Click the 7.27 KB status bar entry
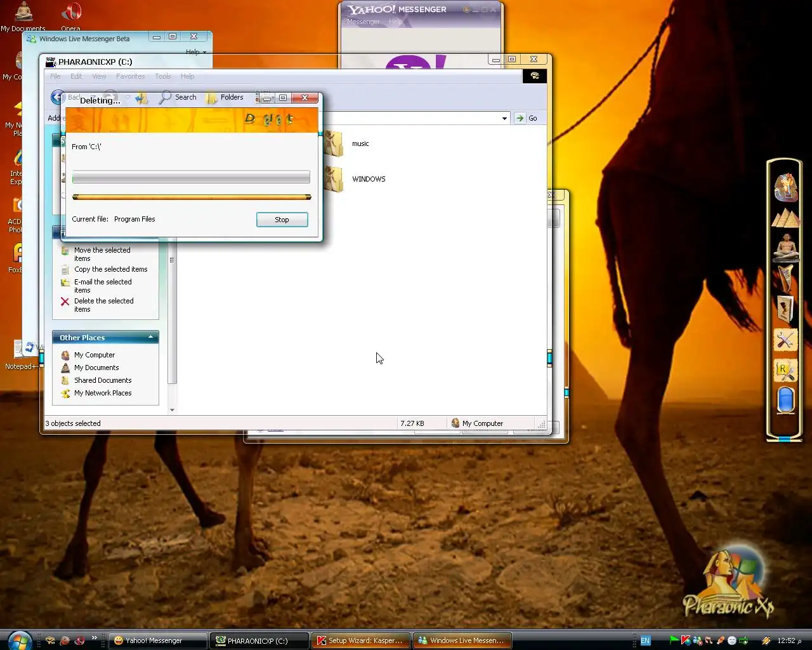This screenshot has height=650, width=812. (412, 423)
